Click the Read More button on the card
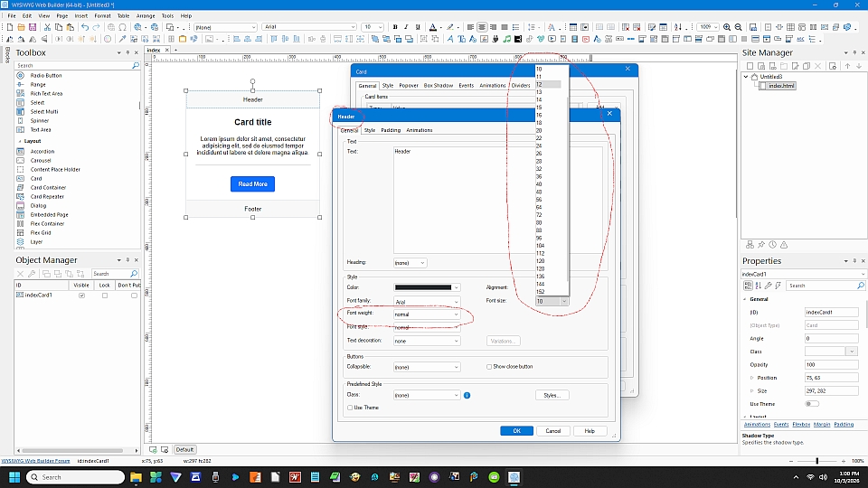The width and height of the screenshot is (868, 488). [252, 184]
